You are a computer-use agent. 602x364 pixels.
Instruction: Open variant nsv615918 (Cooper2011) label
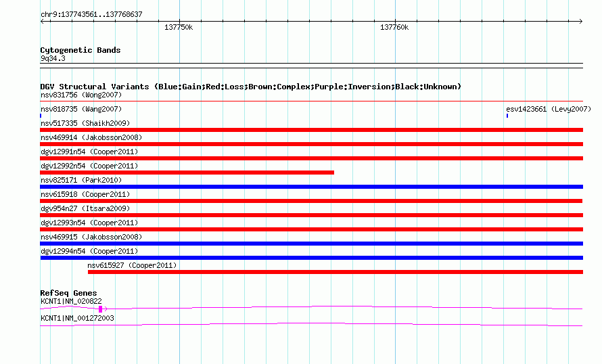click(x=85, y=194)
